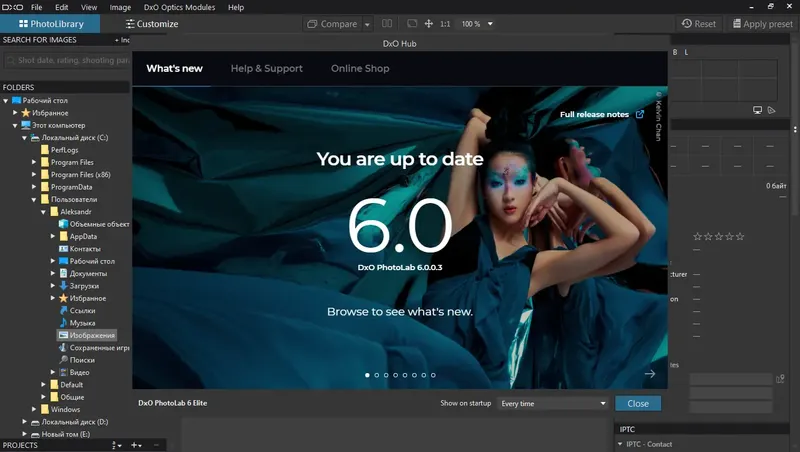Viewport: 800px width, 452px height.
Task: Open the zoom percentage dropdown arrow
Action: point(490,23)
